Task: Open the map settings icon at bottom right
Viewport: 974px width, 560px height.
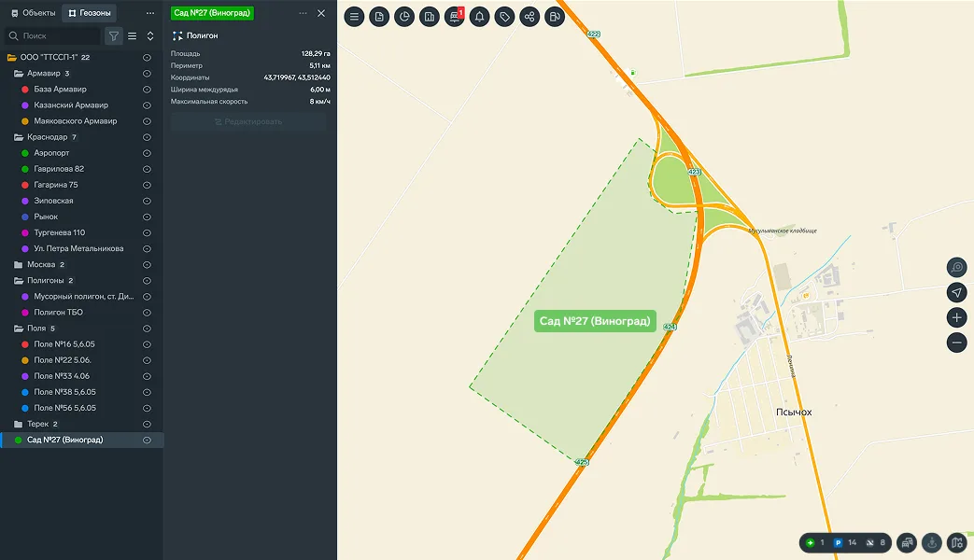Action: pyautogui.click(x=957, y=542)
